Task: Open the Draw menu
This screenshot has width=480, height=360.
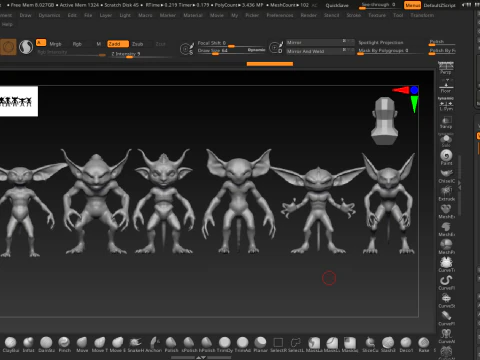Action: 25,15
